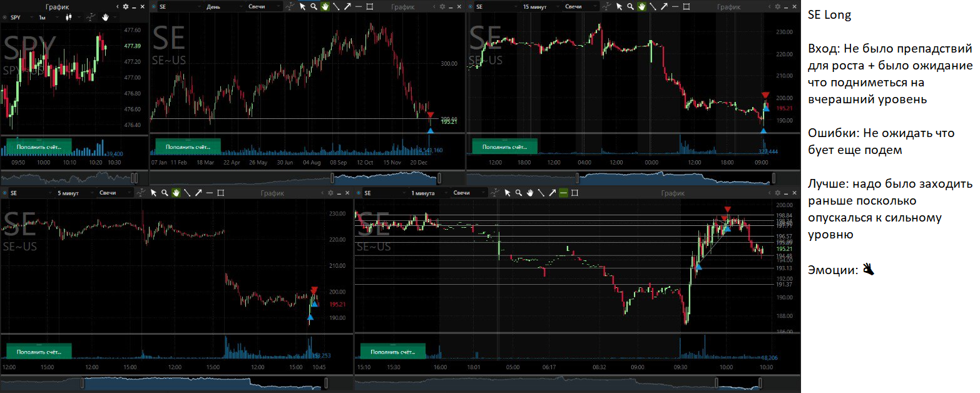980x393 pixels.
Task: Click Пополнить счёт button in the 15 минут chart
Action: coord(504,146)
